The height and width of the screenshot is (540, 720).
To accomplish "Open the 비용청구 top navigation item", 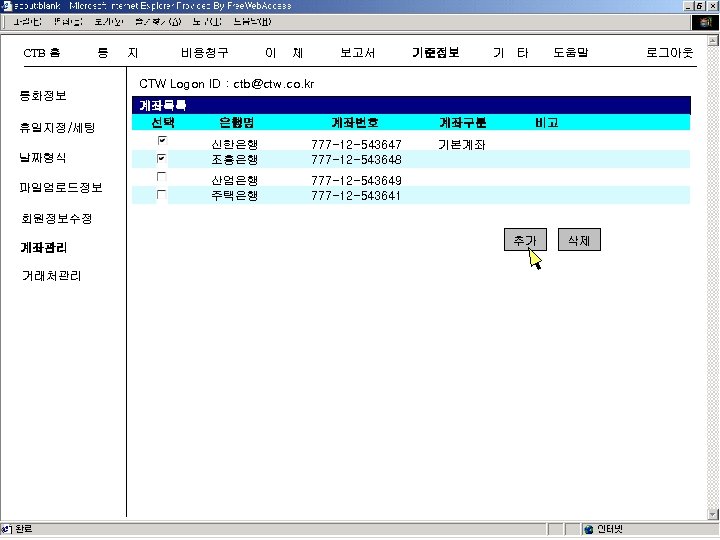I will tap(204, 53).
